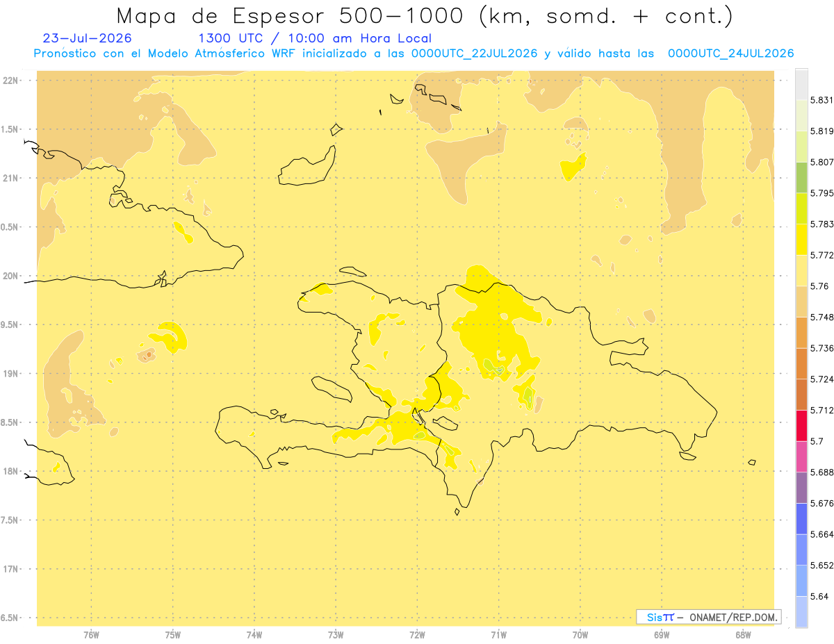Click the colorbar value 5.652
Viewport: 834px width, 644px height.
click(822, 565)
